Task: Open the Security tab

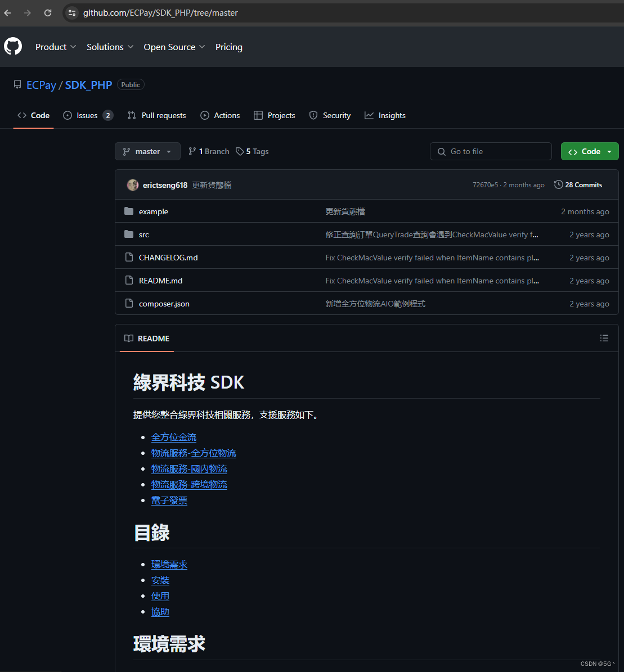Action: coord(330,115)
